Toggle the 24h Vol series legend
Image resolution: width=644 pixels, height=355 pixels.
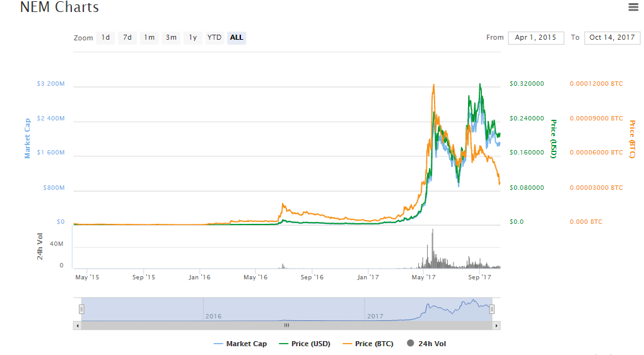click(x=426, y=344)
